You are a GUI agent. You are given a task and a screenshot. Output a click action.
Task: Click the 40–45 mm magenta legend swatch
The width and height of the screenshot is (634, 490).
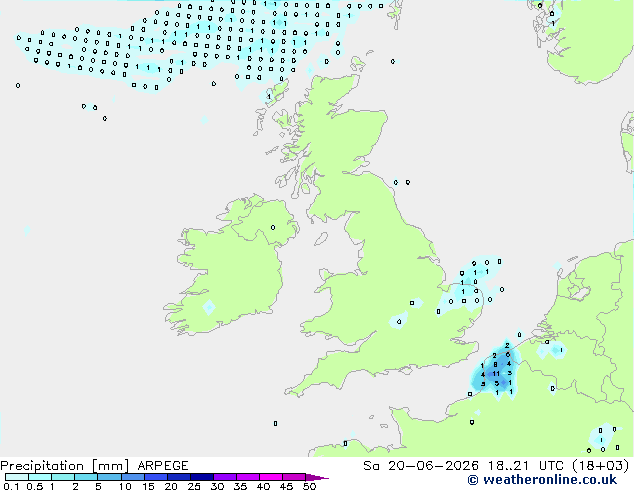[271, 477]
